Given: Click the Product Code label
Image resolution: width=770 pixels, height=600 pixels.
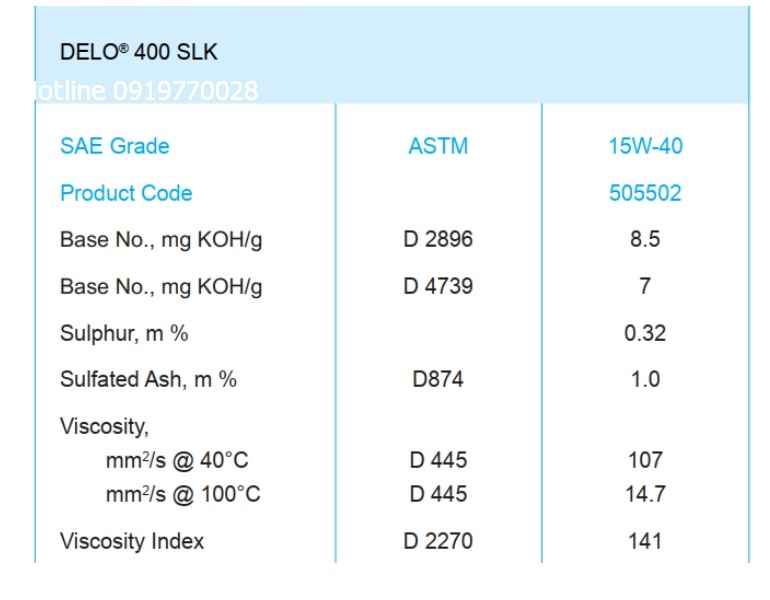Looking at the screenshot, I should click(126, 193).
